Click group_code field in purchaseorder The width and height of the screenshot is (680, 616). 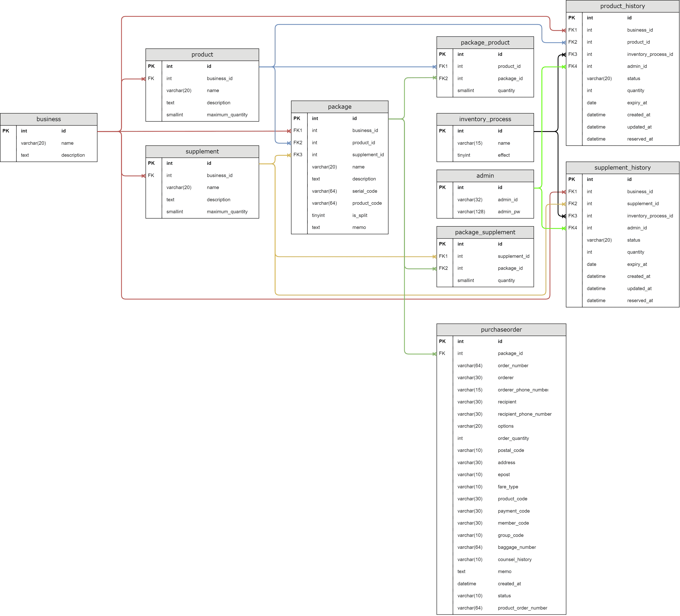click(510, 535)
